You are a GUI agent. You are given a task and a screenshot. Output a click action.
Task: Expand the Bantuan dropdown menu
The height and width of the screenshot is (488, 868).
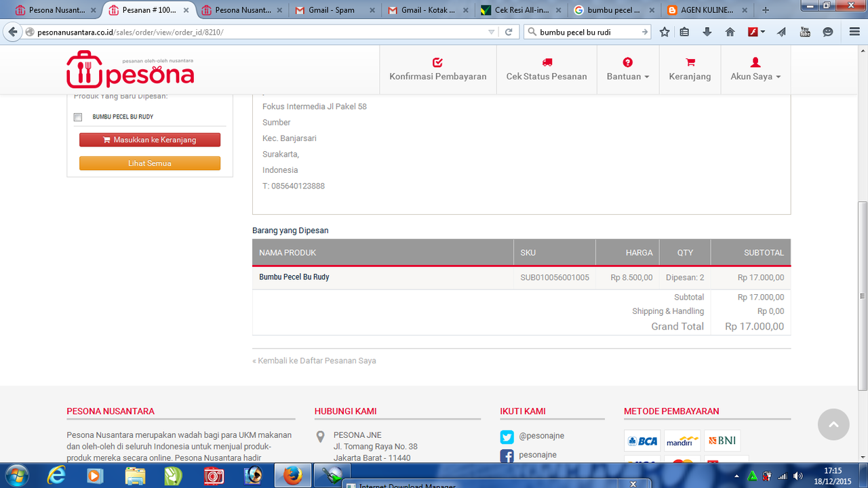[627, 70]
